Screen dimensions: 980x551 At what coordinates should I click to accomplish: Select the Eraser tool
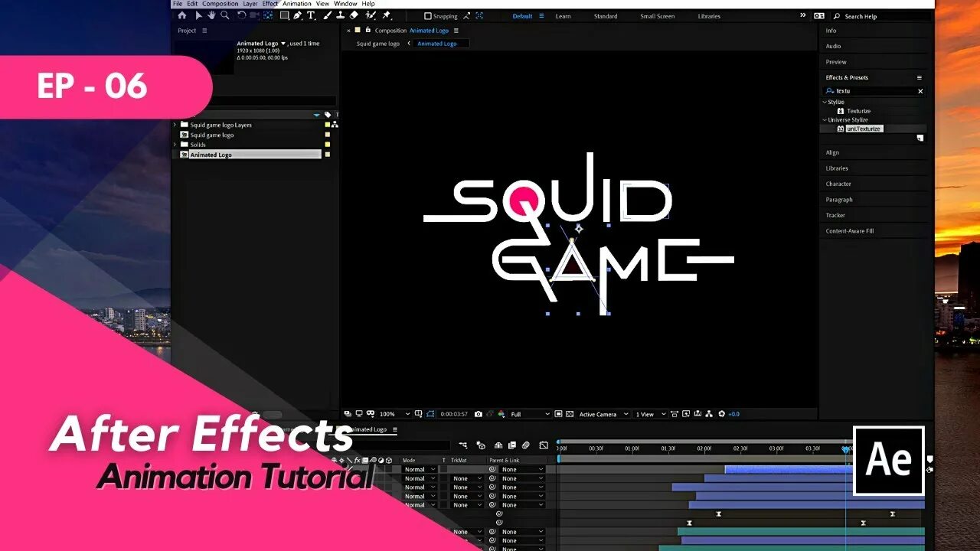click(x=354, y=15)
